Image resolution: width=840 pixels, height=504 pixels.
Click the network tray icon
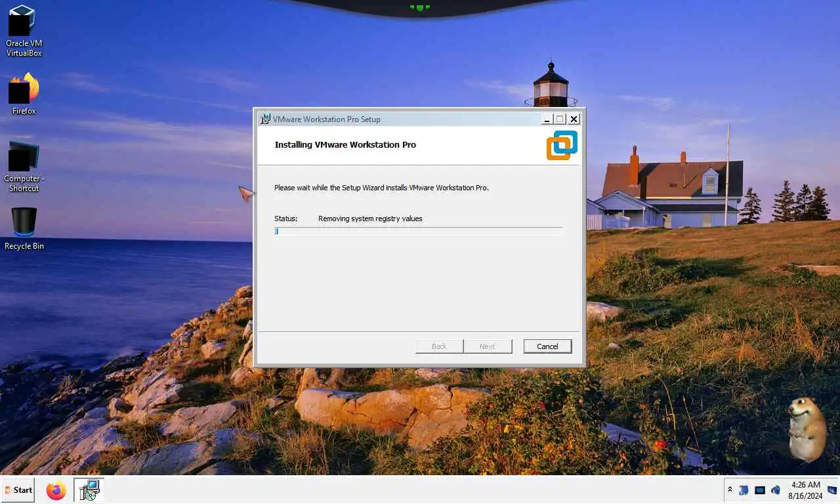[744, 490]
